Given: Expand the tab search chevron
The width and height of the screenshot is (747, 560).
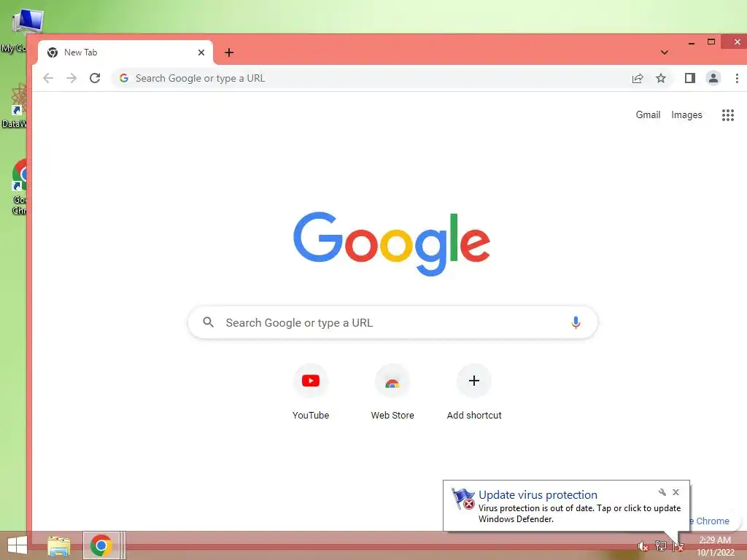Looking at the screenshot, I should click(664, 52).
